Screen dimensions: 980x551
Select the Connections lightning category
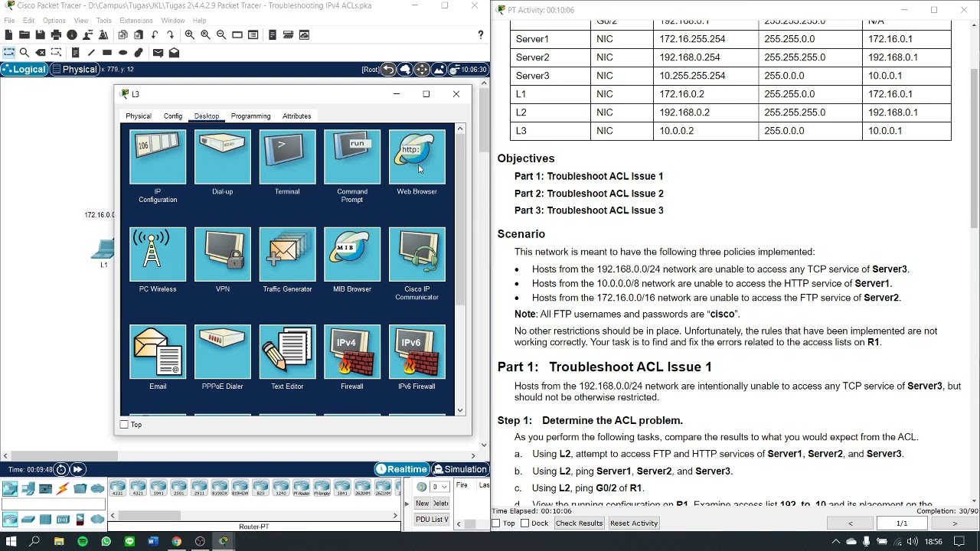point(63,488)
